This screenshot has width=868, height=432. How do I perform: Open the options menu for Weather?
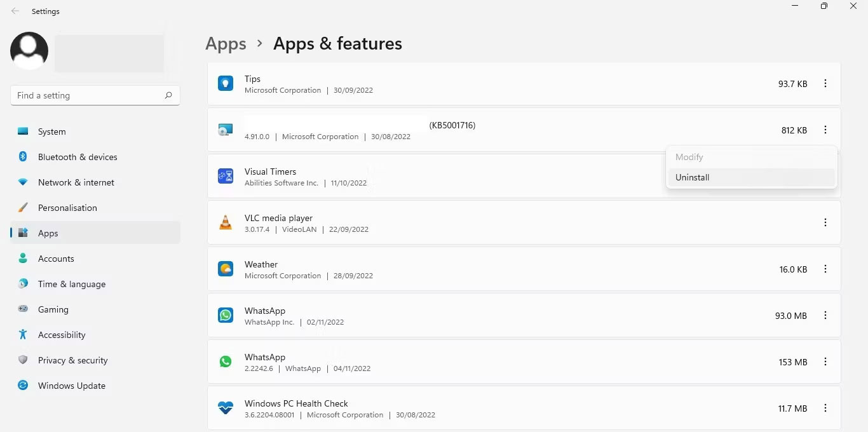tap(825, 269)
